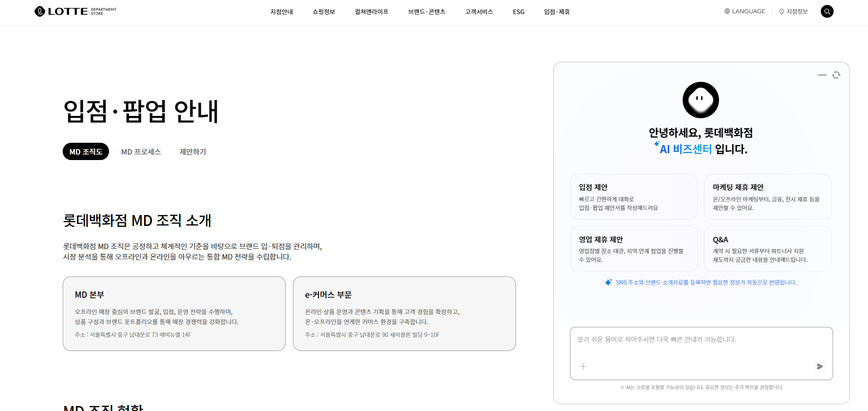868x411 pixels.
Task: Click the chatbot face avatar
Action: [x=701, y=100]
